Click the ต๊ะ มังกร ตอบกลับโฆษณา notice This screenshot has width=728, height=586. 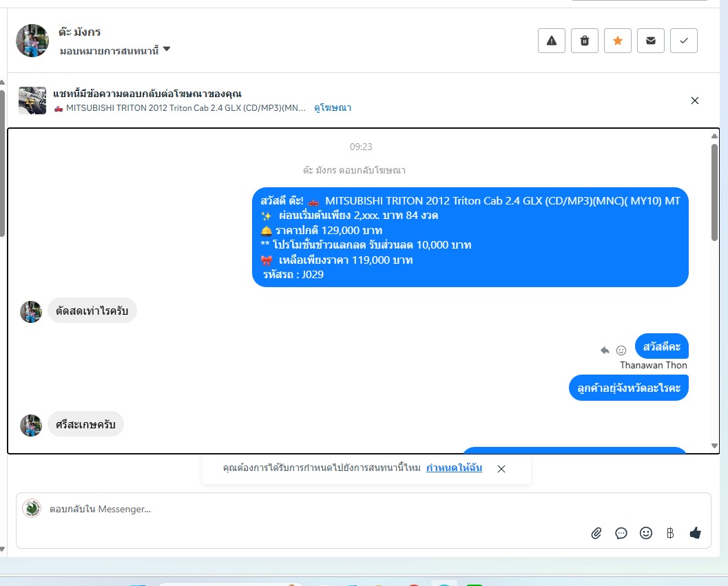point(354,170)
